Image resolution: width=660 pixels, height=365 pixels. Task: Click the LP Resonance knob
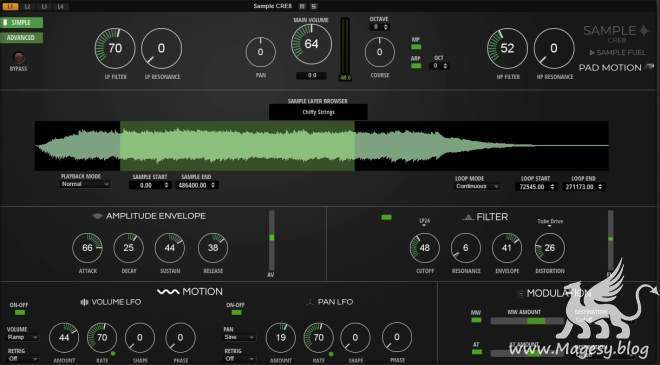pyautogui.click(x=162, y=48)
